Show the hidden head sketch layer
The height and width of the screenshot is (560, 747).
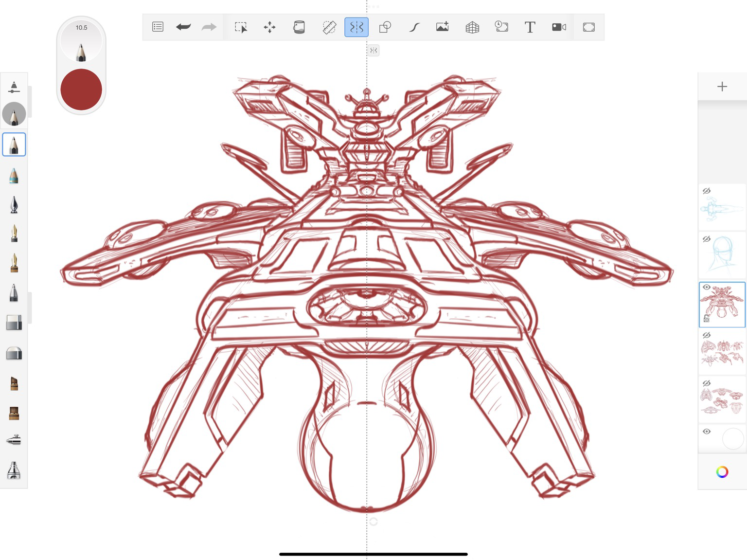click(x=707, y=239)
